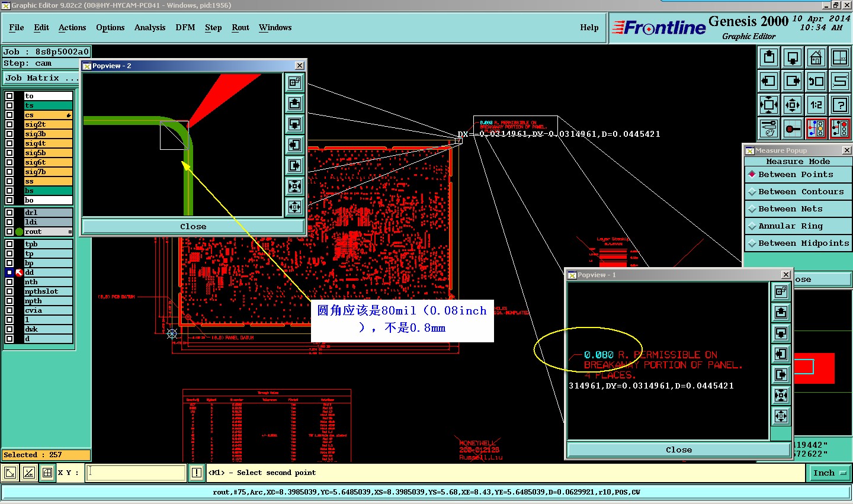The width and height of the screenshot is (853, 504).
Task: Toggle checkbox for layer 'npthslot'
Action: pos(9,291)
